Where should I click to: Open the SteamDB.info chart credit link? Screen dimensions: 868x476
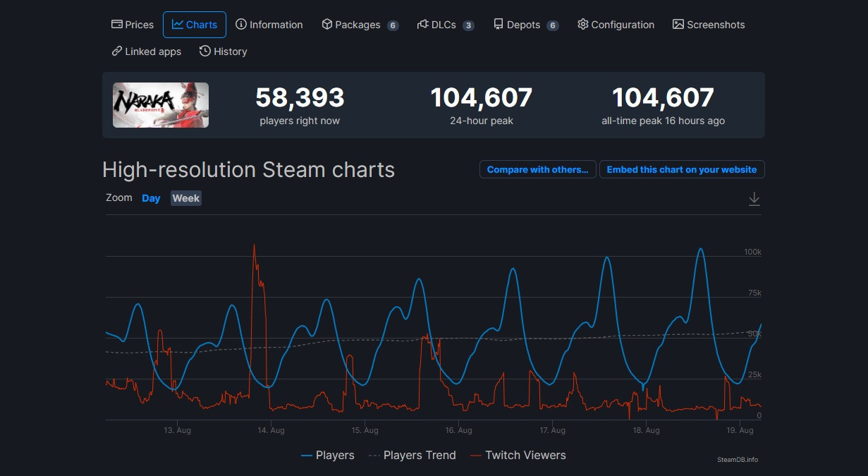click(x=738, y=460)
